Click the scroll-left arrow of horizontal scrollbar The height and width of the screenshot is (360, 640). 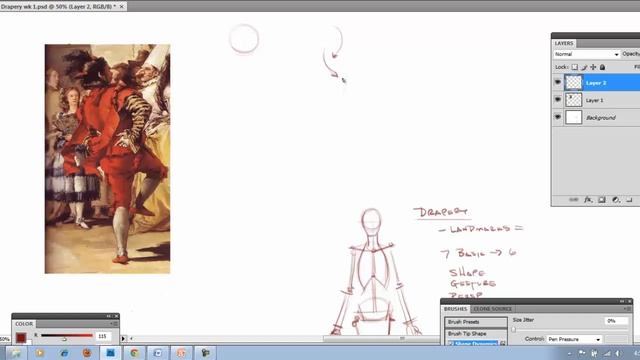point(131,338)
